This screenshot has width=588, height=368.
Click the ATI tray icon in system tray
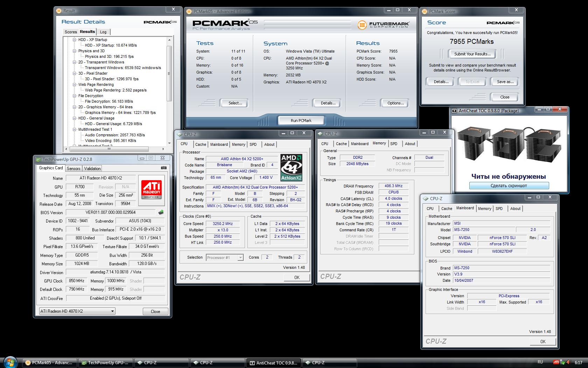coord(556,362)
